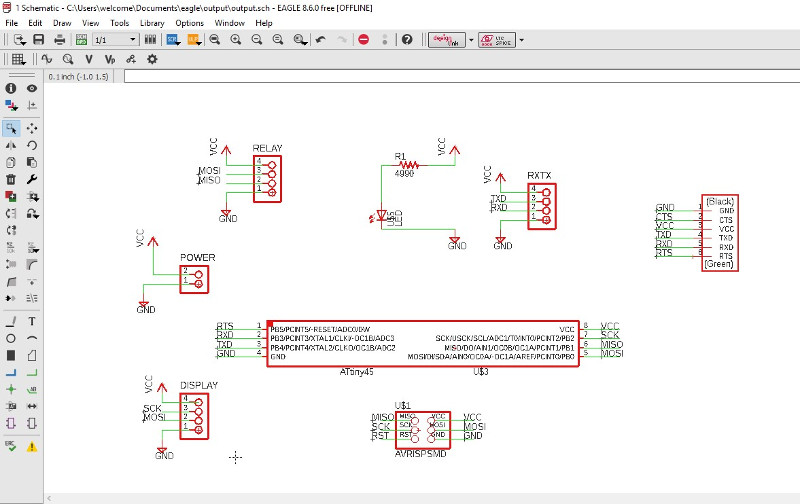Image resolution: width=800 pixels, height=504 pixels.
Task: Click the Save disk icon
Action: [x=38, y=40]
